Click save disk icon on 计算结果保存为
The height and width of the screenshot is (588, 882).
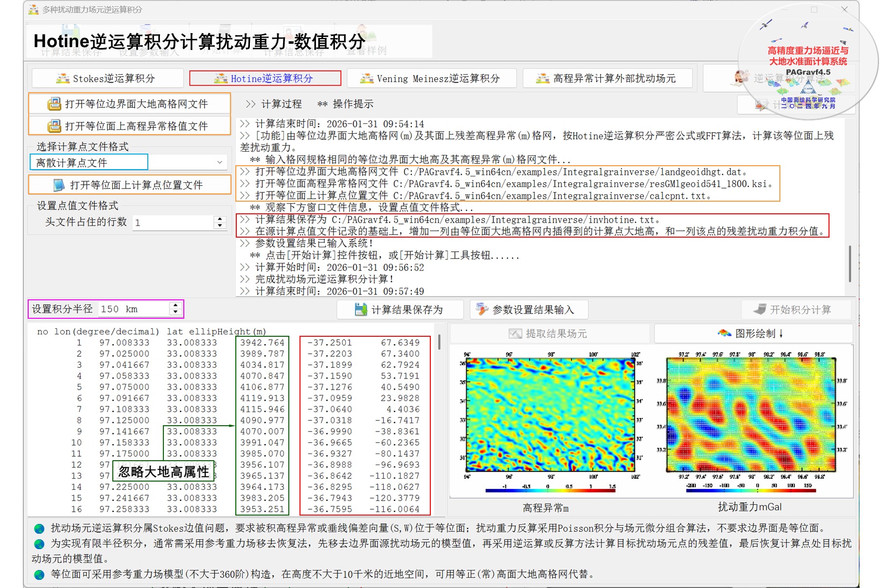click(x=361, y=310)
